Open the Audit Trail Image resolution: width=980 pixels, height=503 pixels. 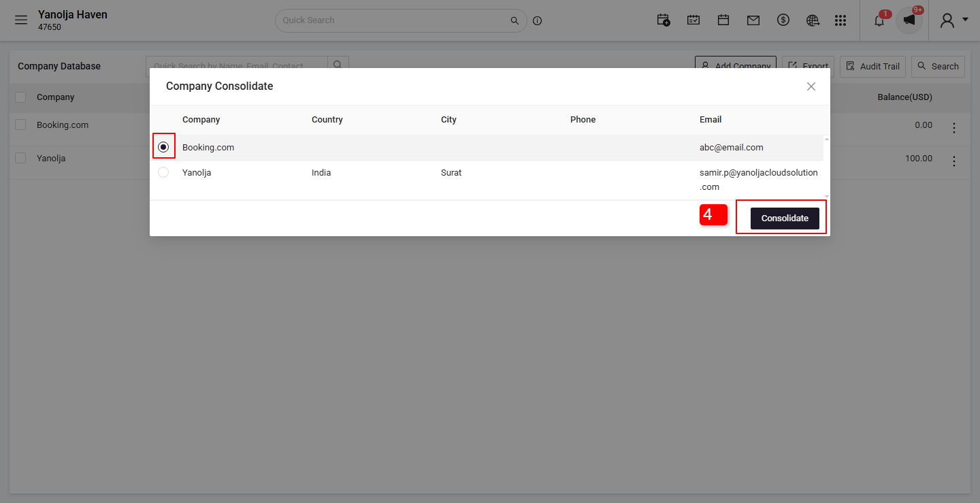tap(872, 66)
